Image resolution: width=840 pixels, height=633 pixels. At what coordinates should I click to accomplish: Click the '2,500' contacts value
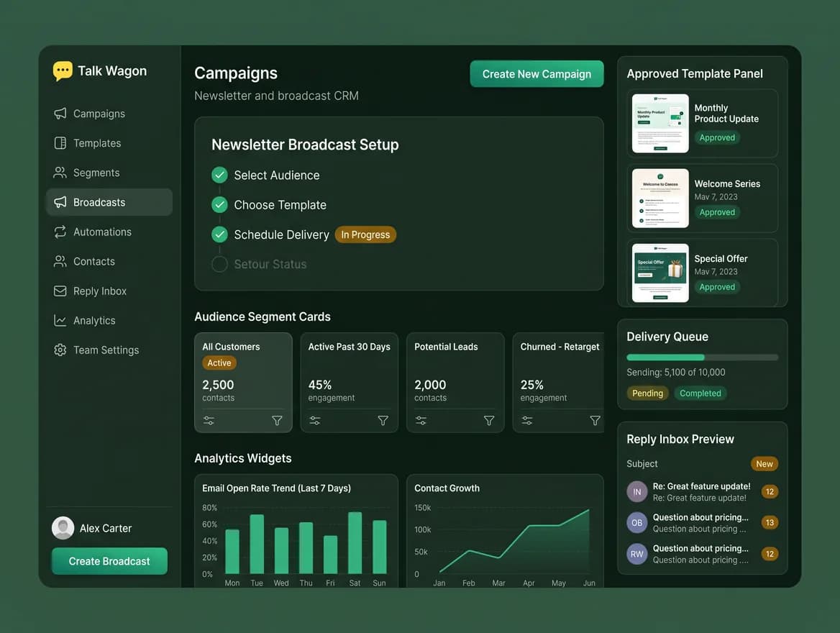tap(218, 385)
